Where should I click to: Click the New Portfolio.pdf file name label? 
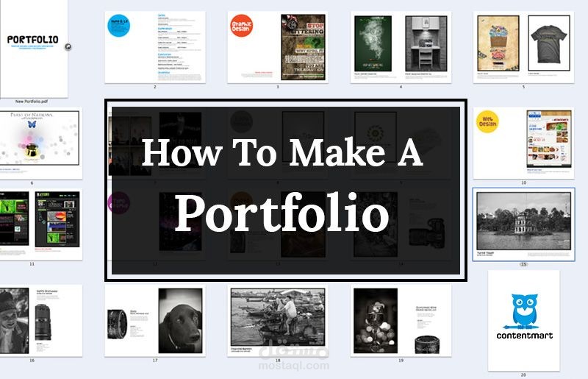click(x=32, y=102)
